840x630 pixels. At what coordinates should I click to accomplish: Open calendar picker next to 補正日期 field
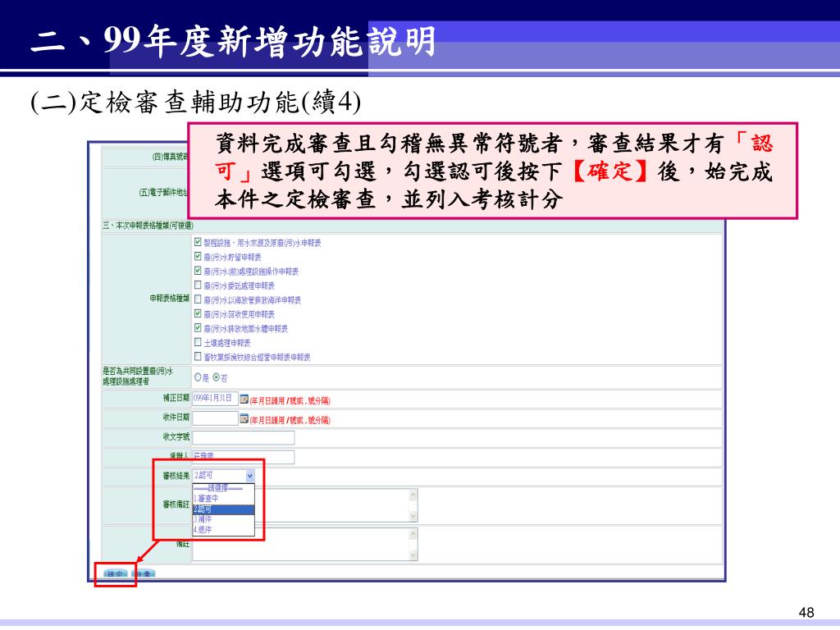click(244, 399)
